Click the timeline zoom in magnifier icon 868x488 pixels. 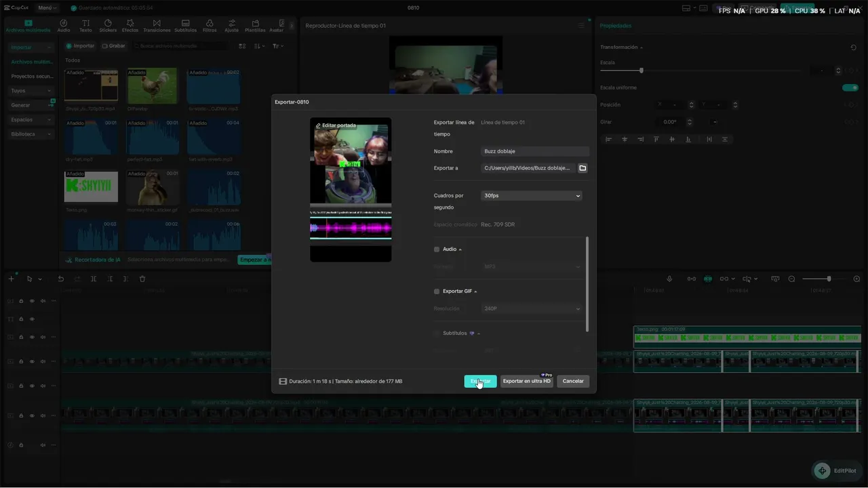[856, 279]
